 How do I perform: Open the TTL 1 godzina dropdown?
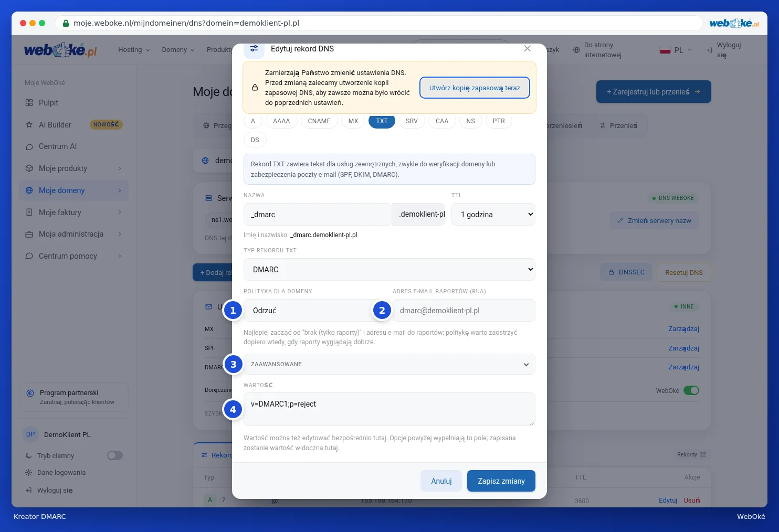(x=493, y=215)
